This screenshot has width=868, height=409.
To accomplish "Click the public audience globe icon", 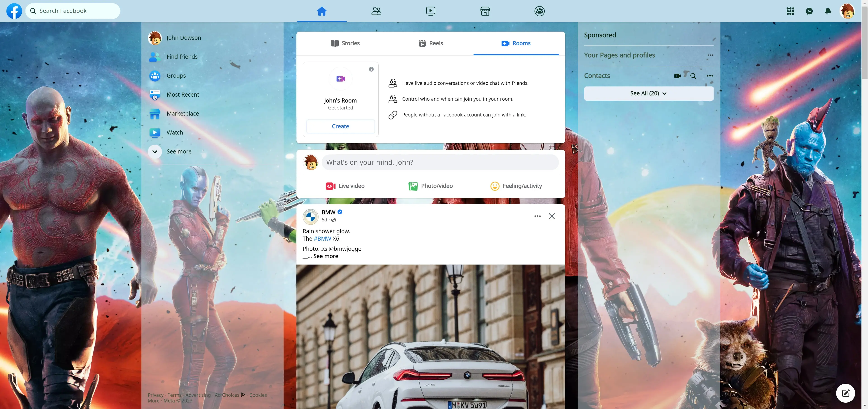I will [x=333, y=220].
